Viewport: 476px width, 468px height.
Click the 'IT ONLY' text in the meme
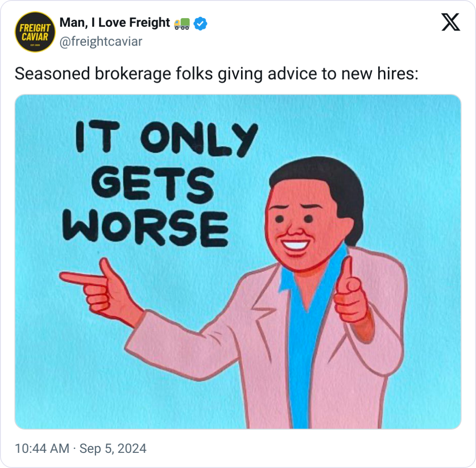click(167, 138)
